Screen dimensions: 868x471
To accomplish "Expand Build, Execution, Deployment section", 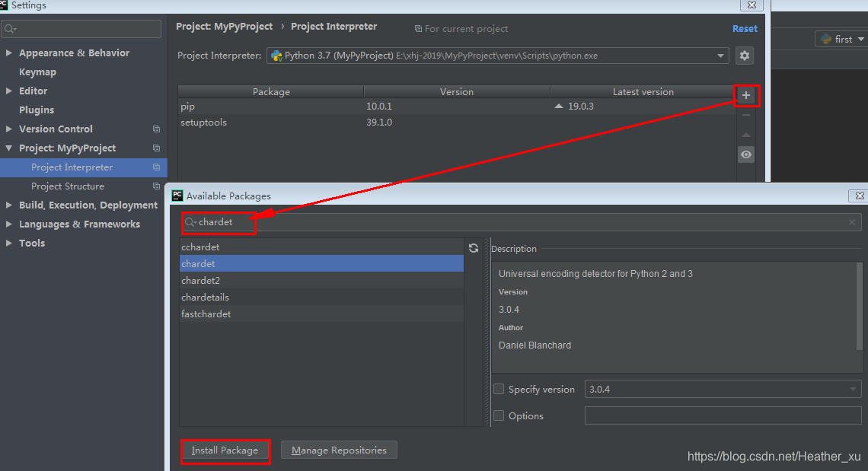I will pos(9,205).
